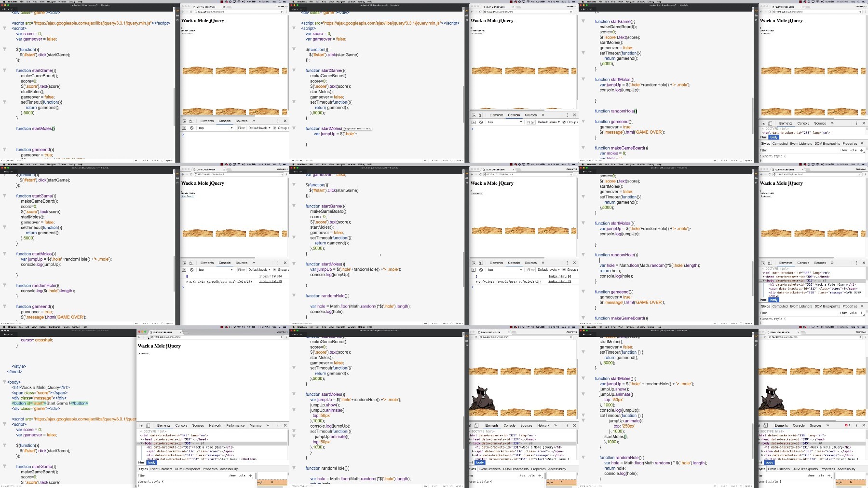Activate element picker in DevTools showing 'GAME OVER' markup

click(x=763, y=263)
